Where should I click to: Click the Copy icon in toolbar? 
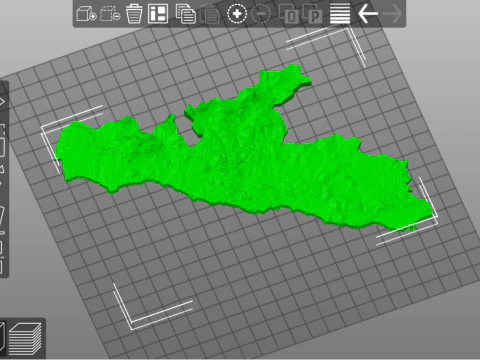click(186, 14)
